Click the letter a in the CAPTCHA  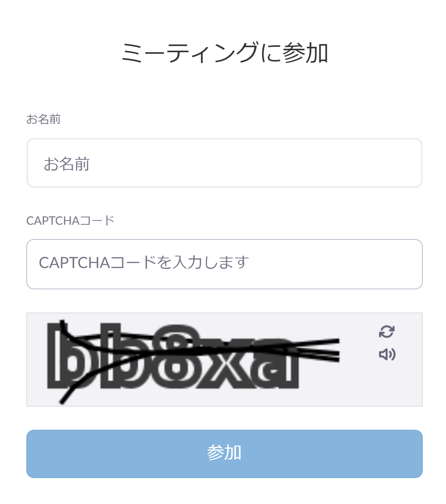[273, 364]
